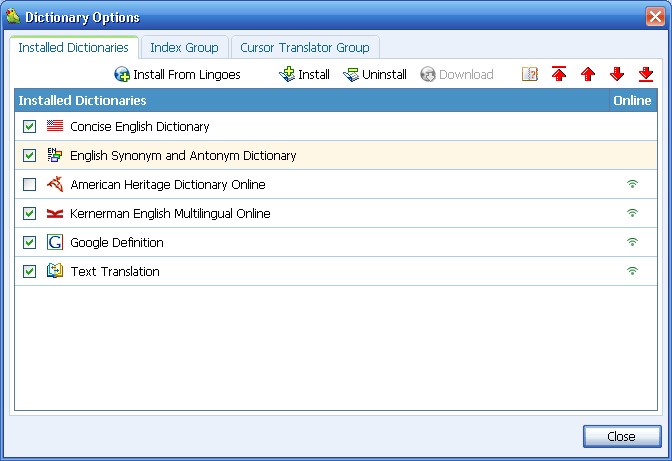Click Uninstall in the toolbar

click(x=375, y=75)
